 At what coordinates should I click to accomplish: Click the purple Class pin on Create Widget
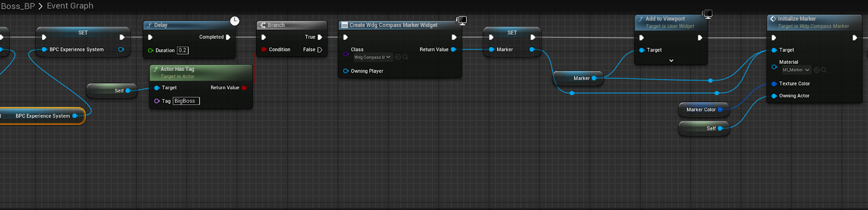point(346,54)
